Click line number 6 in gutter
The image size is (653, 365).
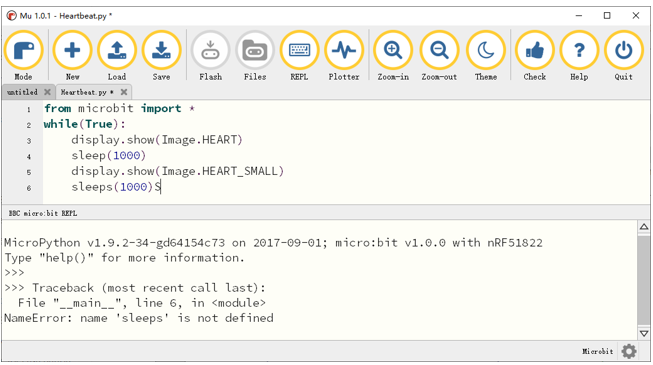[29, 188]
